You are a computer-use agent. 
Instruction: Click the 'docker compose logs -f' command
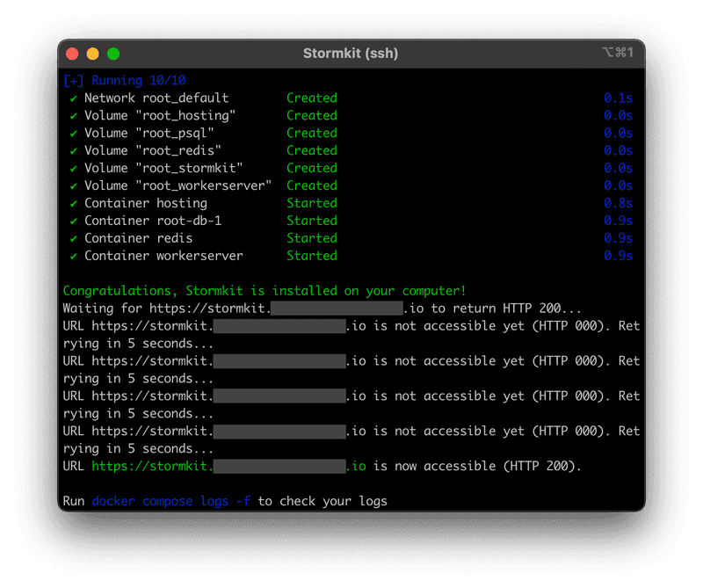(x=171, y=502)
